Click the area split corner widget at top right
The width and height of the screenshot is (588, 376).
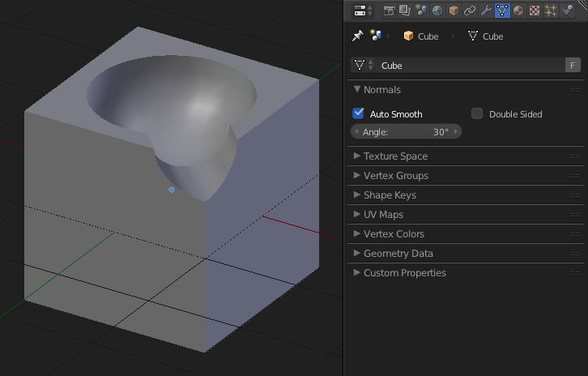[583, 3]
